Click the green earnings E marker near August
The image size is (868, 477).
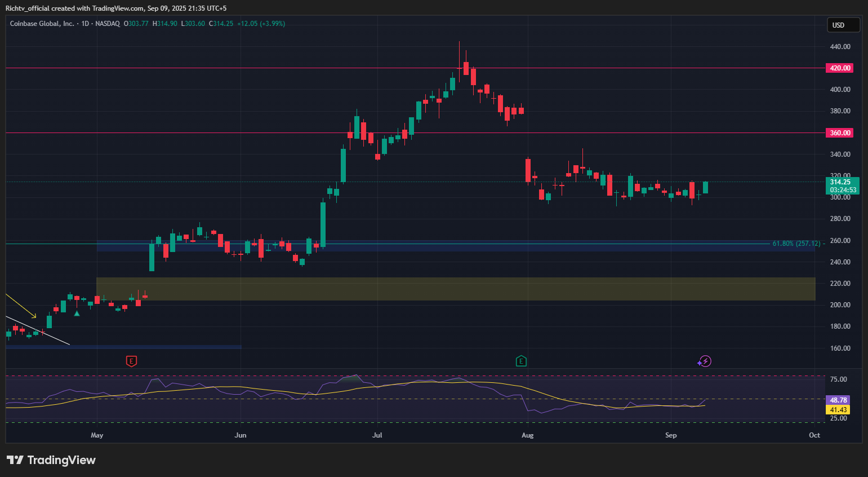click(x=521, y=361)
